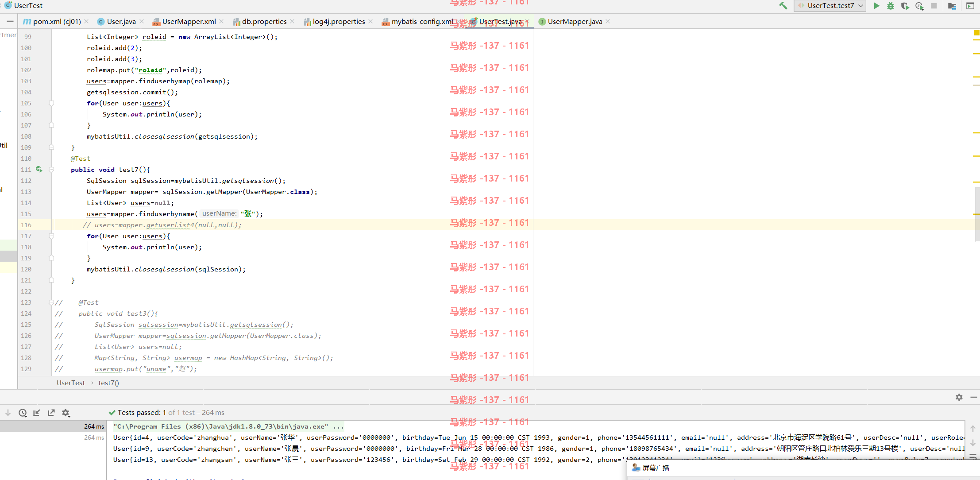This screenshot has height=480, width=980.
Task: Open the test history clock icon
Action: 23,413
